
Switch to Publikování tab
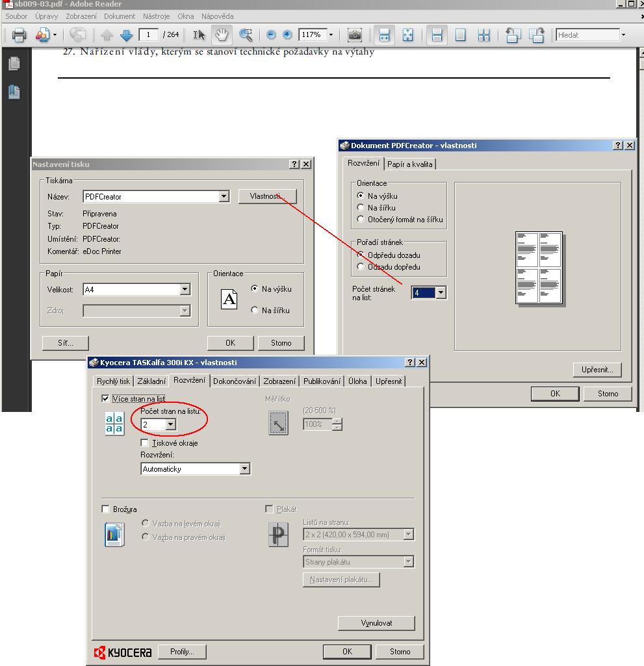[322, 381]
